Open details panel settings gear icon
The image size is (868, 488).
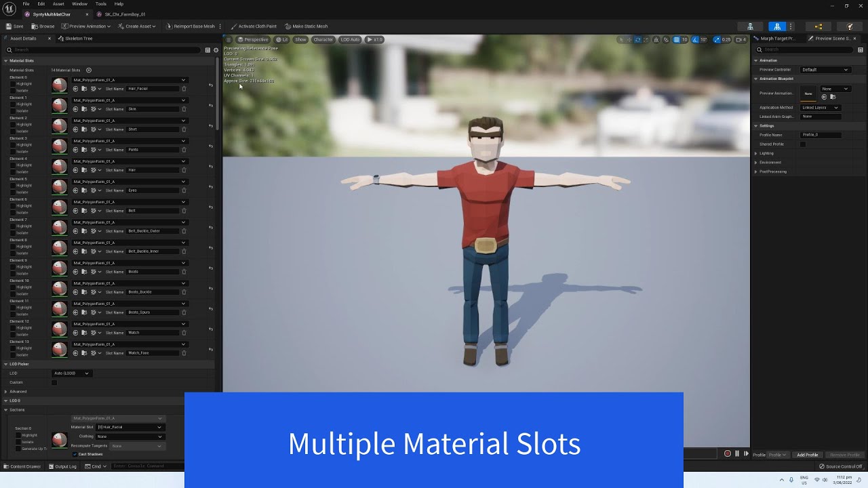216,49
